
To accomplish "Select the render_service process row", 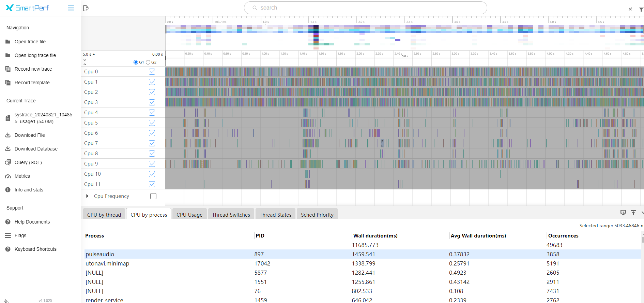I will 363,300.
